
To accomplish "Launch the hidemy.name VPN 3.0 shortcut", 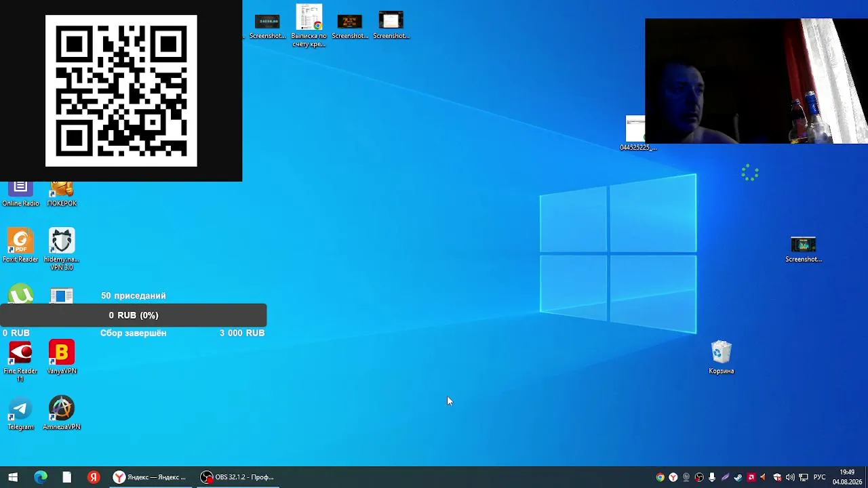I will [62, 249].
